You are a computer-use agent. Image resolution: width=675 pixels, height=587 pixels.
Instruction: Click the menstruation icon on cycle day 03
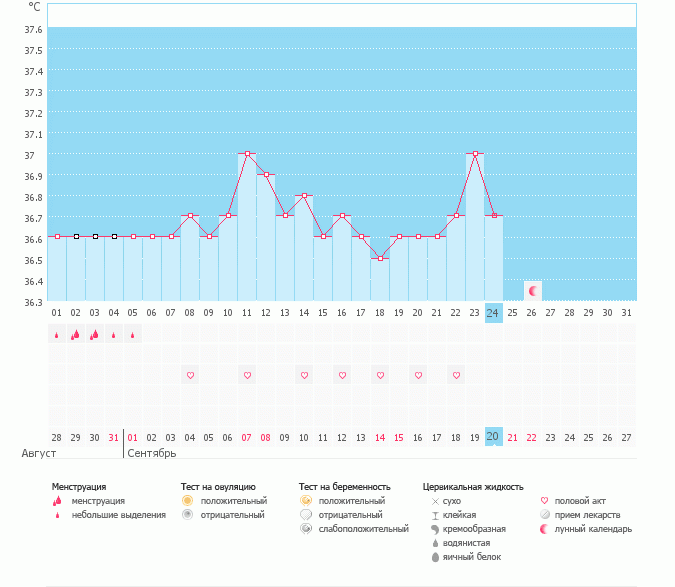click(x=95, y=335)
